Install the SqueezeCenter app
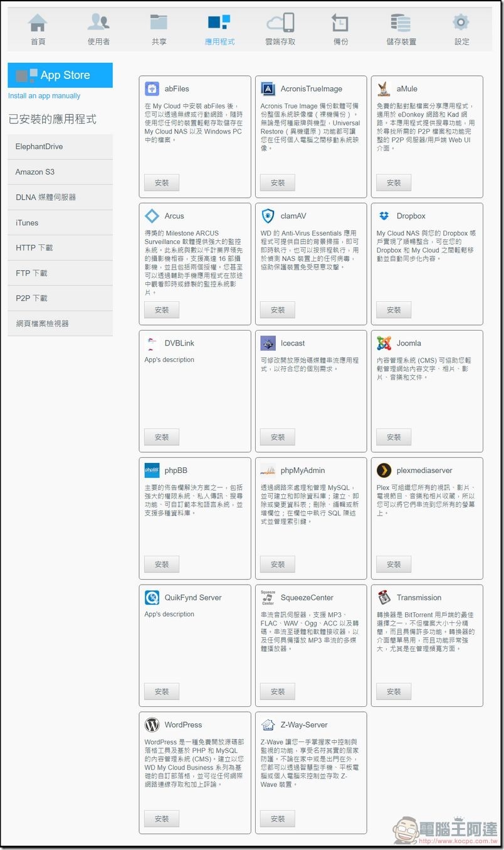The image size is (504, 850). coord(278,692)
